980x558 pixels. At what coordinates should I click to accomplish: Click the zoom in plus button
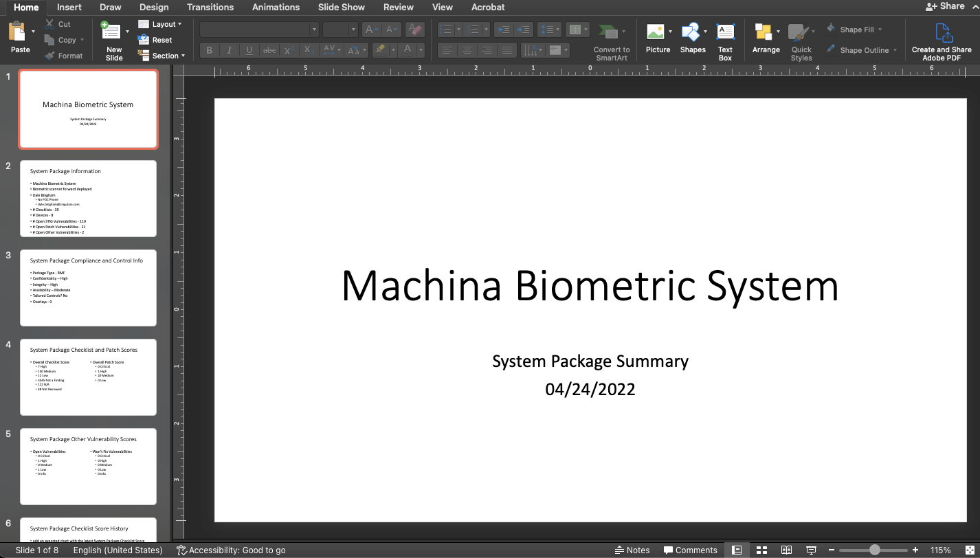coord(915,550)
